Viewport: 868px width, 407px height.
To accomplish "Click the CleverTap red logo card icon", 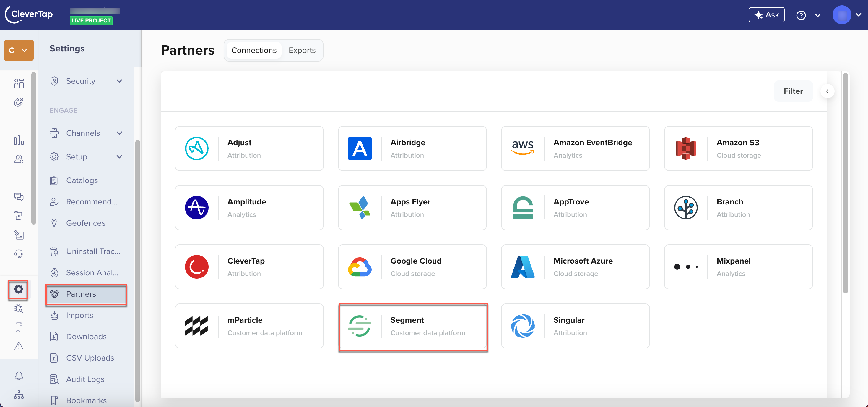I will [x=197, y=267].
